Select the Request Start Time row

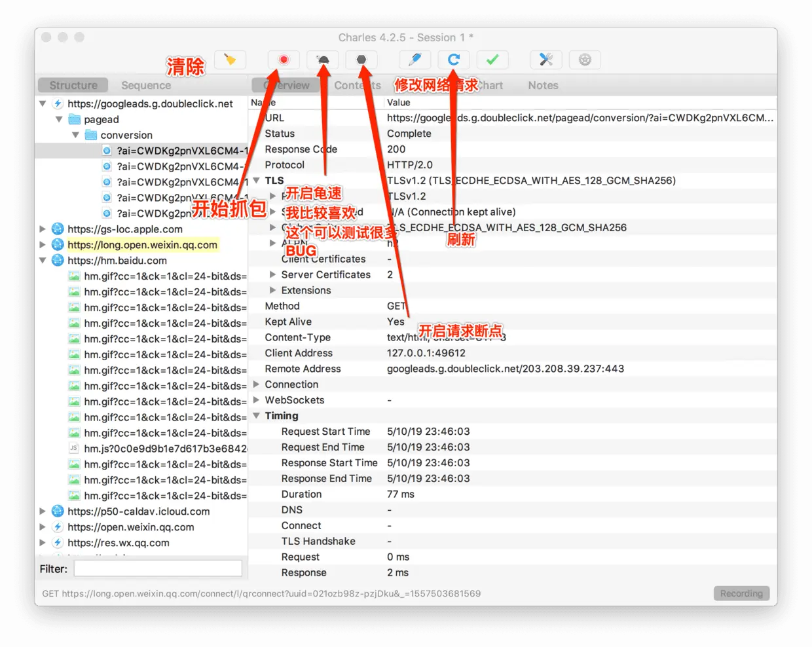pos(513,432)
